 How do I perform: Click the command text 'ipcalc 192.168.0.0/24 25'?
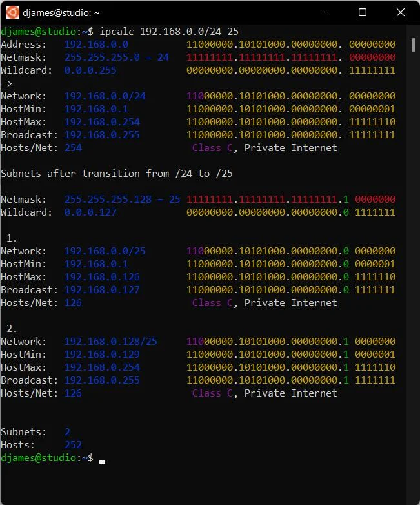(x=169, y=32)
